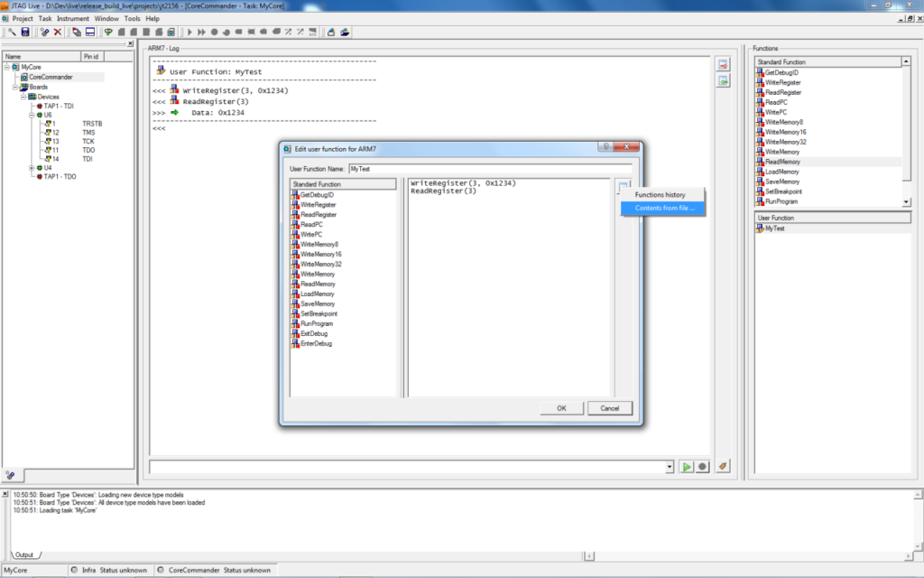The image size is (924, 578).
Task: Click the MyCore project icon in the tree
Action: [x=16, y=67]
